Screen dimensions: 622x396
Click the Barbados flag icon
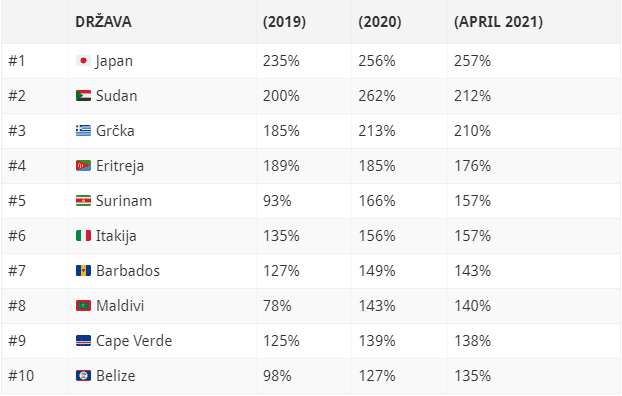coord(83,271)
